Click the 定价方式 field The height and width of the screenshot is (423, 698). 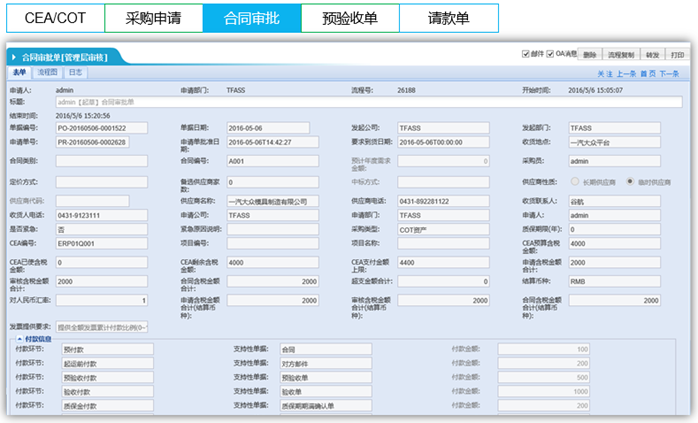[101, 182]
